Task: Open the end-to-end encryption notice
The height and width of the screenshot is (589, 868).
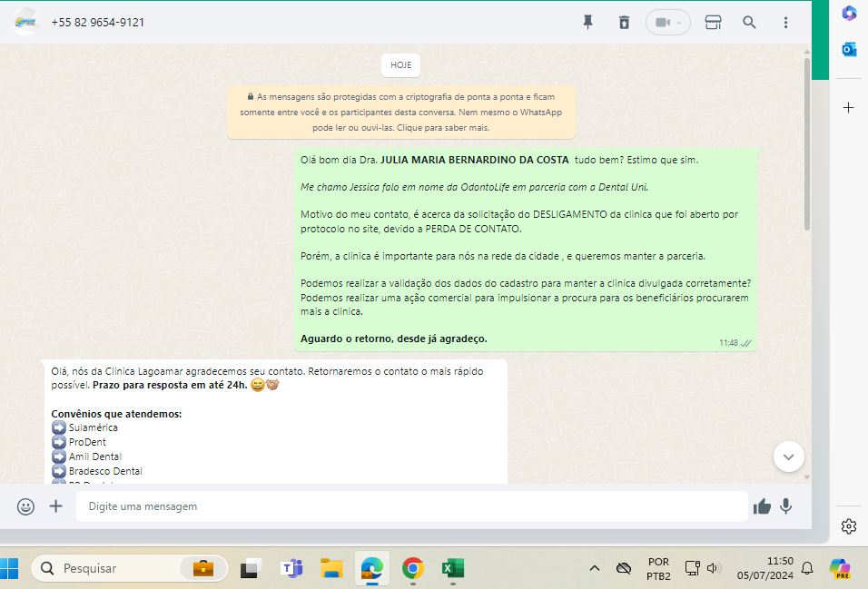Action: pyautogui.click(x=400, y=112)
